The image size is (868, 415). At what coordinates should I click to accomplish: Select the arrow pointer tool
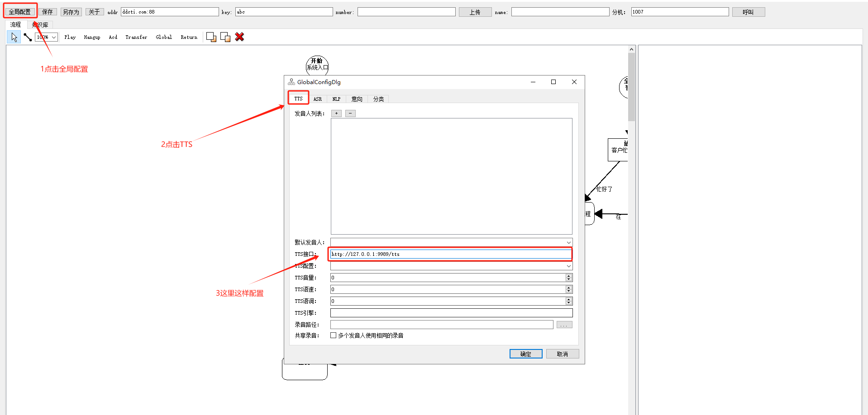14,37
